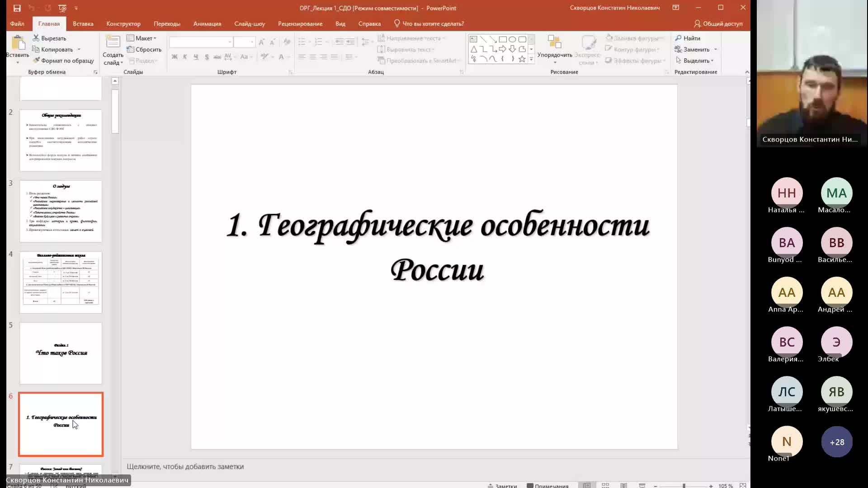Switch to slide sorter view icon

click(605, 485)
